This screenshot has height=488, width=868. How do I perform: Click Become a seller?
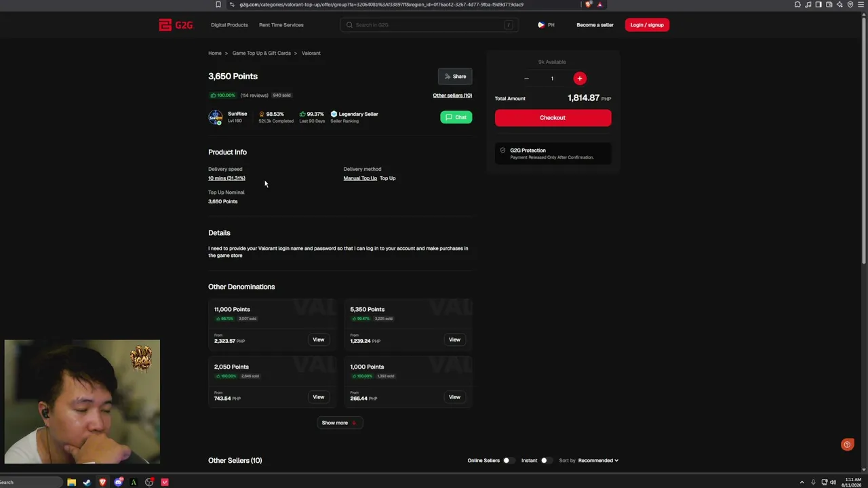point(595,25)
